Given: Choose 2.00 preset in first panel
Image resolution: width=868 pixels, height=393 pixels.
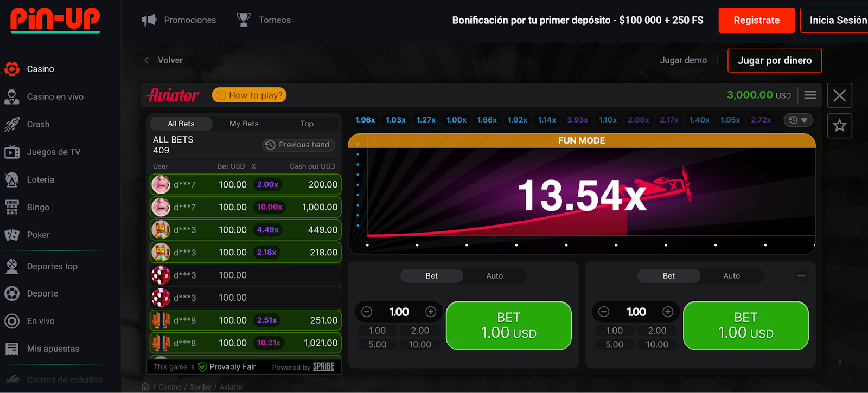Looking at the screenshot, I should [x=420, y=331].
